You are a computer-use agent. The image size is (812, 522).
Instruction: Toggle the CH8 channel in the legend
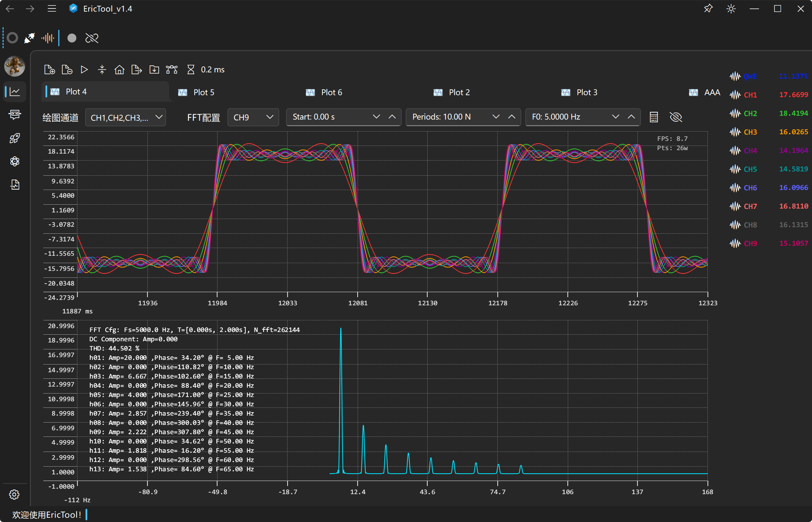tap(750, 225)
